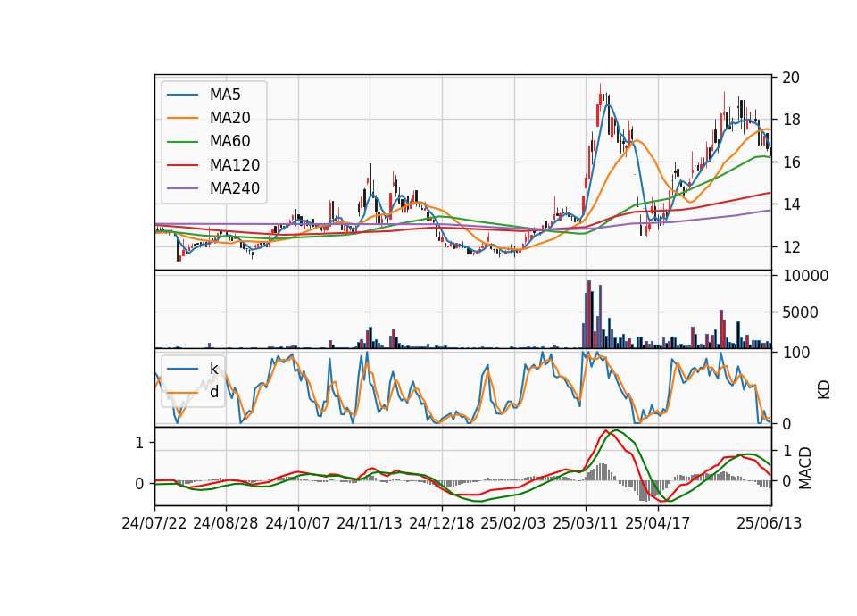Viewport: 857px width, 616px height.
Task: Click the 24/11/13 date axis label
Action: click(x=370, y=523)
